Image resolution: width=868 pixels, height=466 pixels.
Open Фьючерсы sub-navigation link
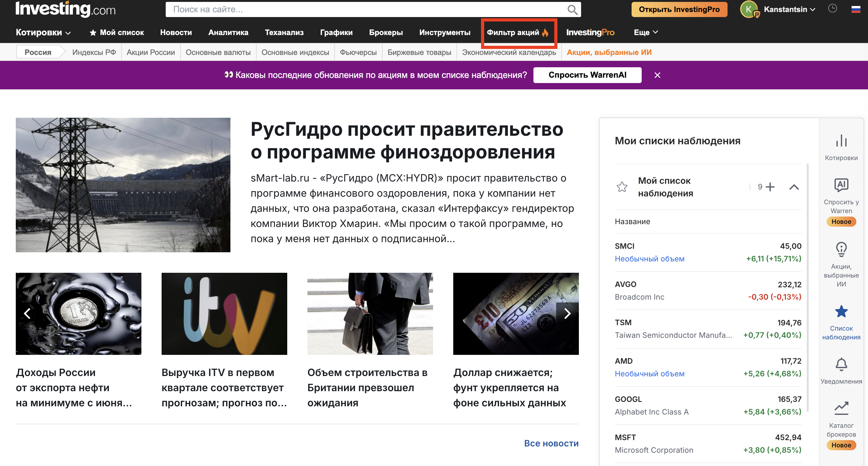point(358,52)
